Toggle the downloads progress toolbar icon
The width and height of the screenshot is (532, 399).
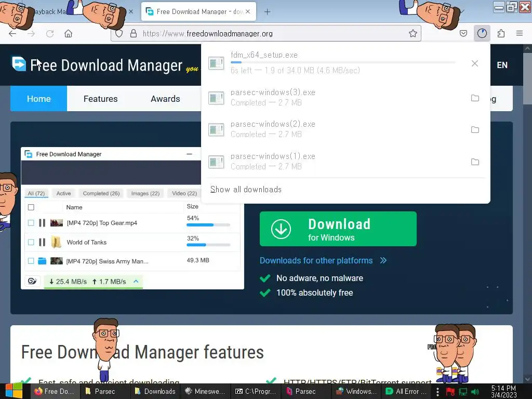482,33
